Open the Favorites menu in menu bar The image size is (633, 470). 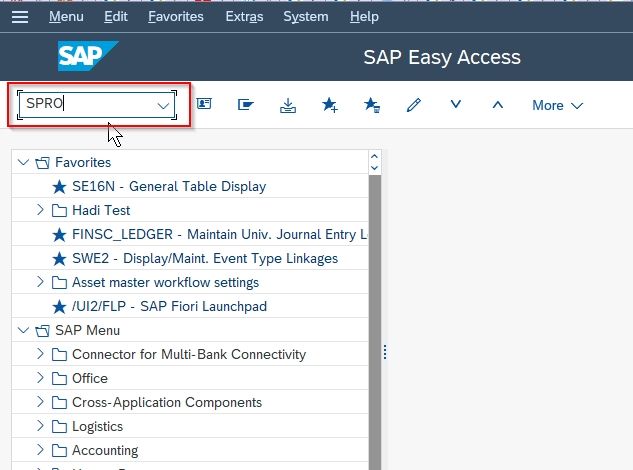[x=176, y=17]
